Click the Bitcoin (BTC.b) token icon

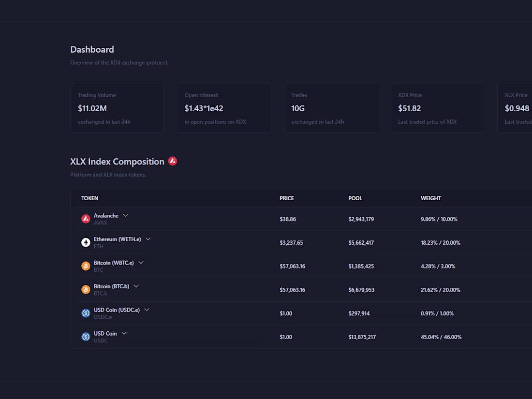86,289
